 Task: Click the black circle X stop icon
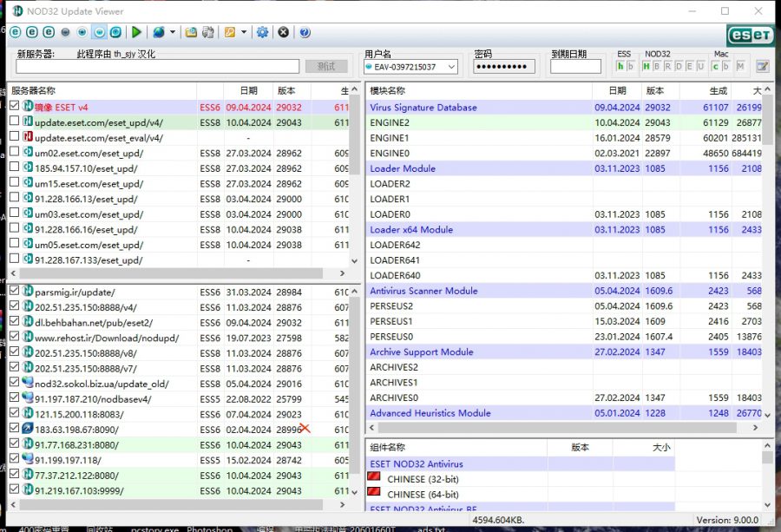pos(284,32)
